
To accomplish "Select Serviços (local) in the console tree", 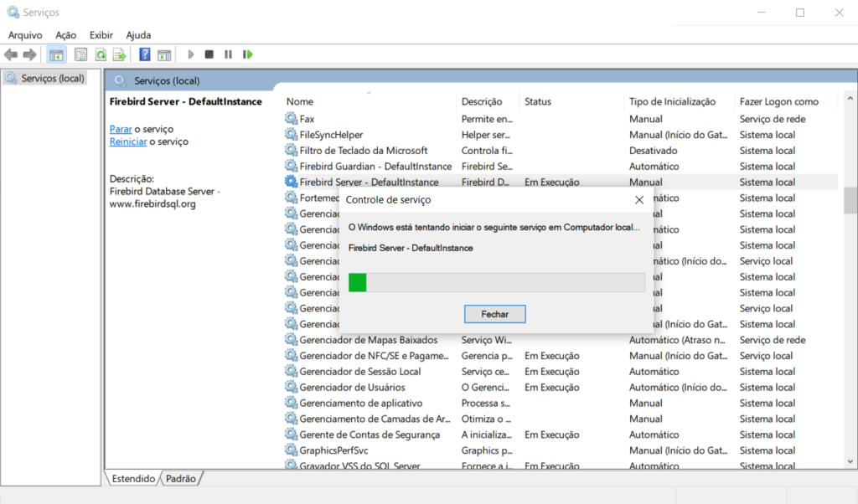I will pos(53,78).
